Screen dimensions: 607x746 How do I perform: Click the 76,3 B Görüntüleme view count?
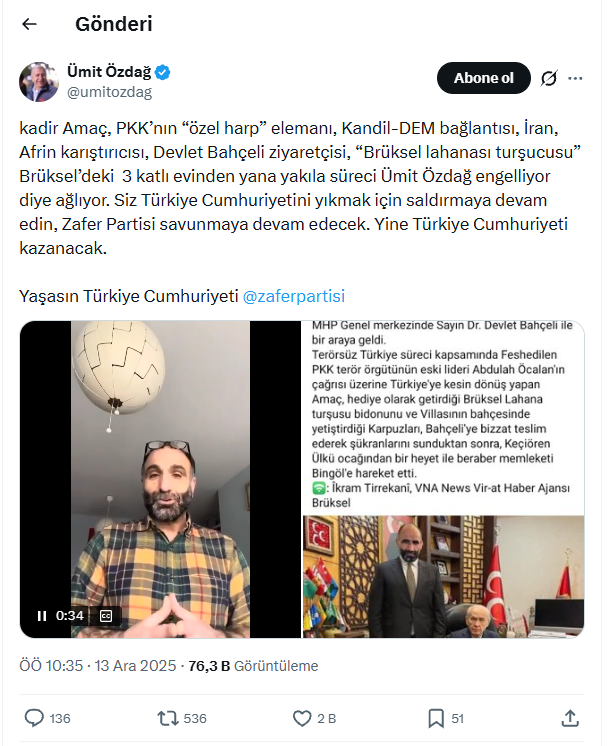pos(253,666)
